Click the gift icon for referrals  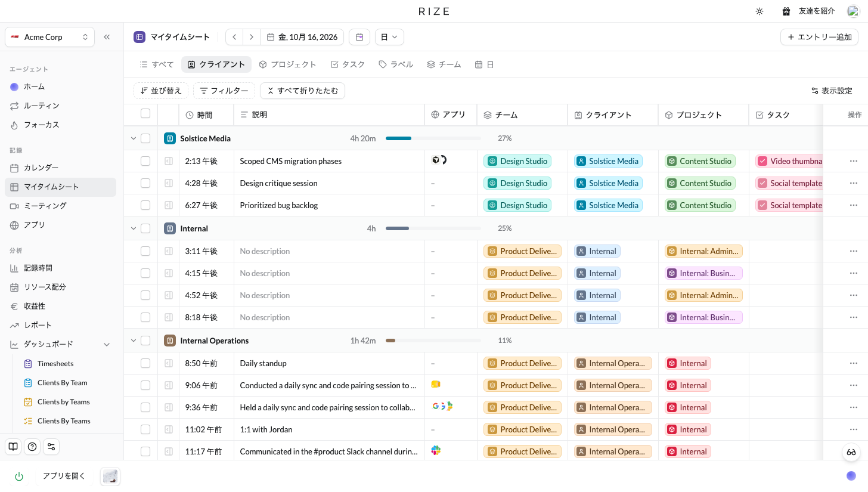click(786, 11)
